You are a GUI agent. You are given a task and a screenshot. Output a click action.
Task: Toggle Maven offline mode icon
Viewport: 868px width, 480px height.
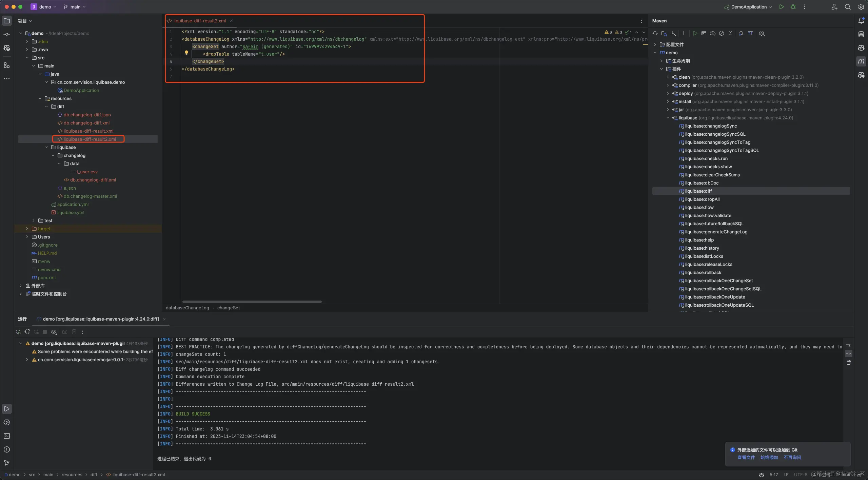(x=712, y=33)
